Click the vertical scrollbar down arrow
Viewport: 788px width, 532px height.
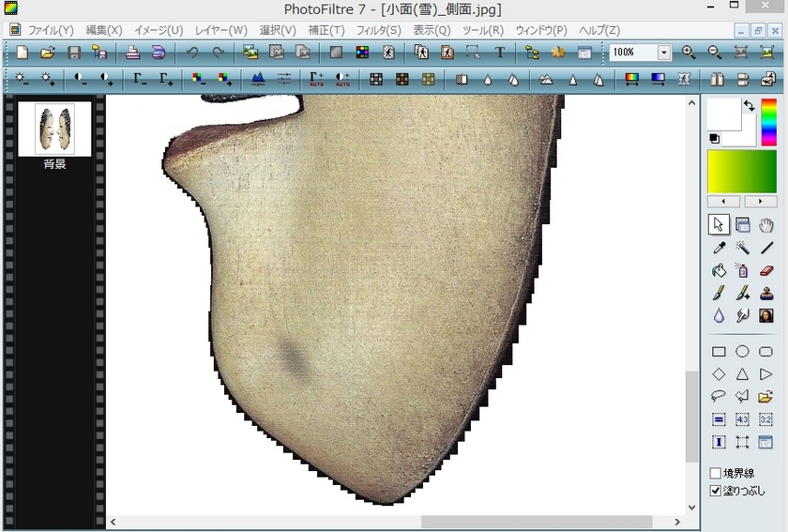pyautogui.click(x=691, y=508)
